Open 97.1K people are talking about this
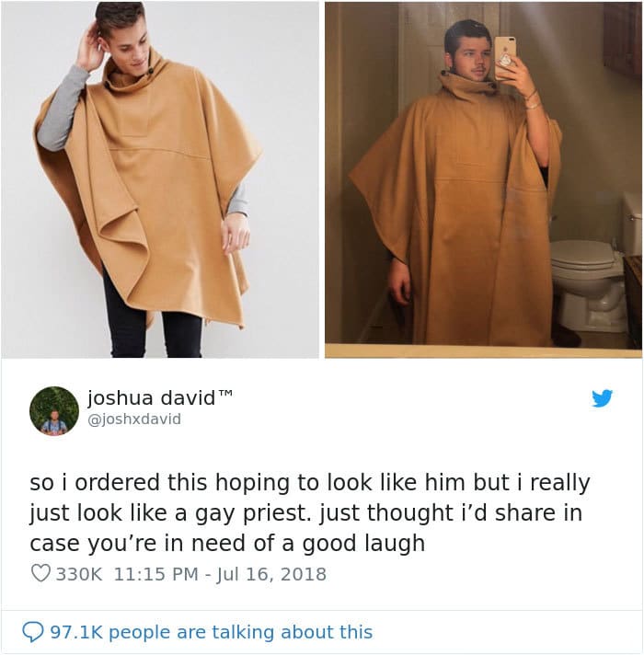The image size is (644, 655). pyautogui.click(x=212, y=632)
